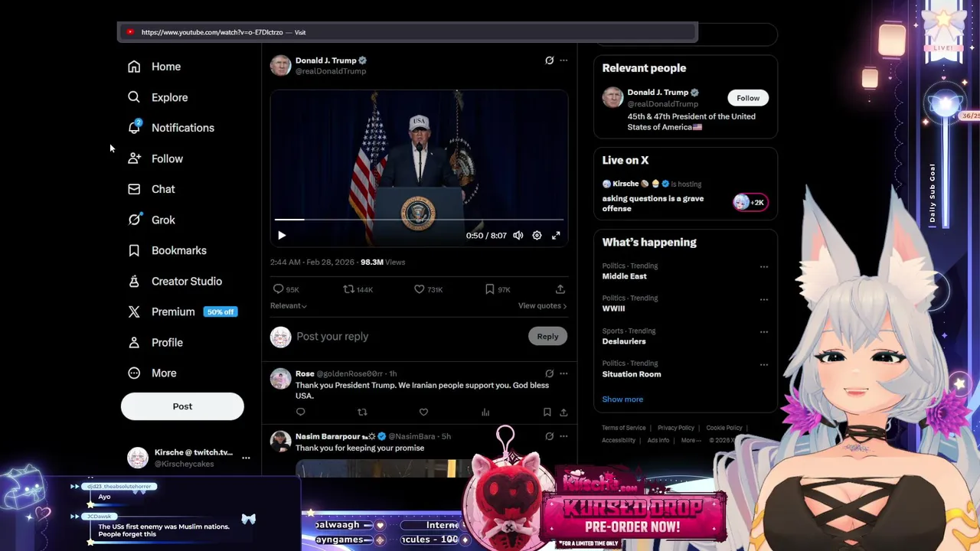The width and height of the screenshot is (980, 551).
Task: Click Show more trends link
Action: tap(622, 399)
